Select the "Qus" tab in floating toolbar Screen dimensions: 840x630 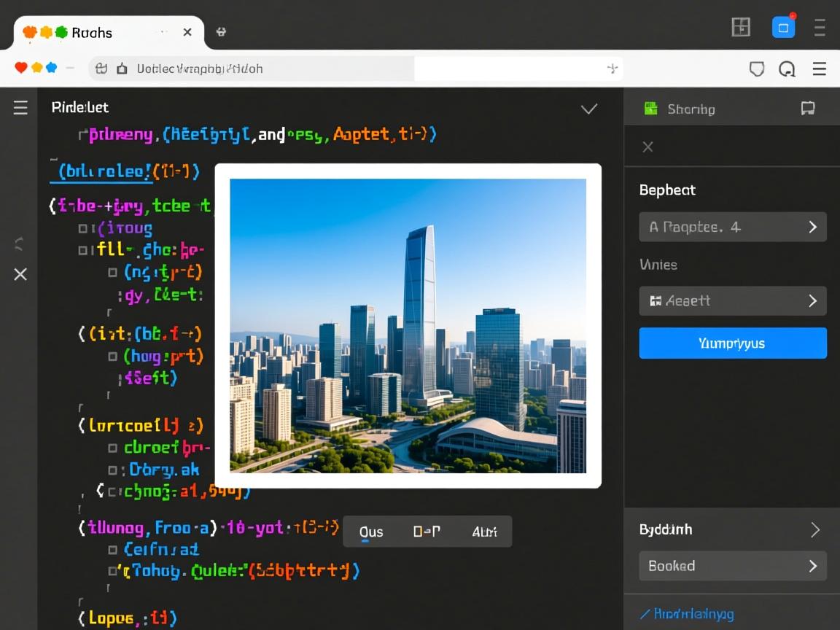(x=371, y=532)
